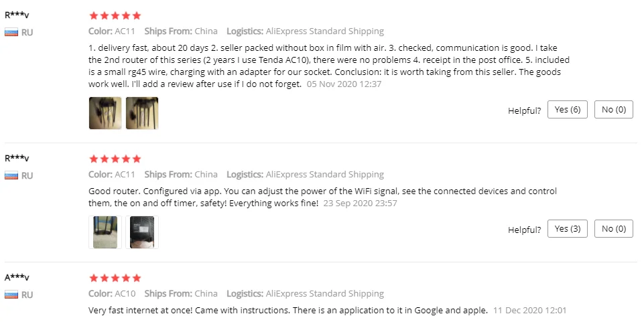This screenshot has width=644, height=322.
Task: Click the 05 Nov 2020 12:37 timestamp
Action: [x=344, y=84]
